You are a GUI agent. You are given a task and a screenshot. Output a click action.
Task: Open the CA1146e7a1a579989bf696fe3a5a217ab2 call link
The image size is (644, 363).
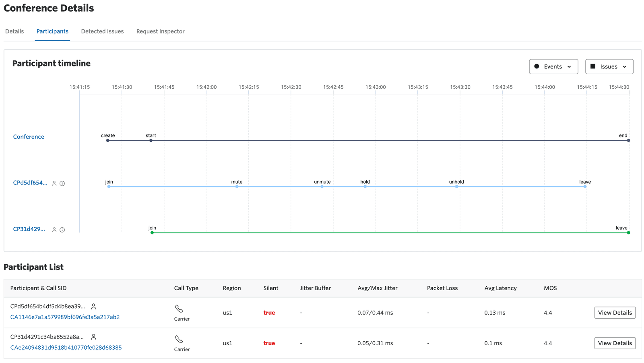(65, 317)
